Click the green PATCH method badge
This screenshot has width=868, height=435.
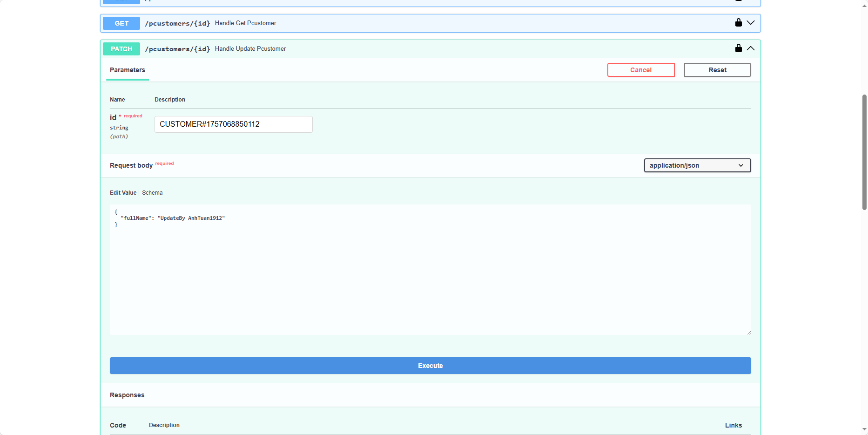pos(121,49)
